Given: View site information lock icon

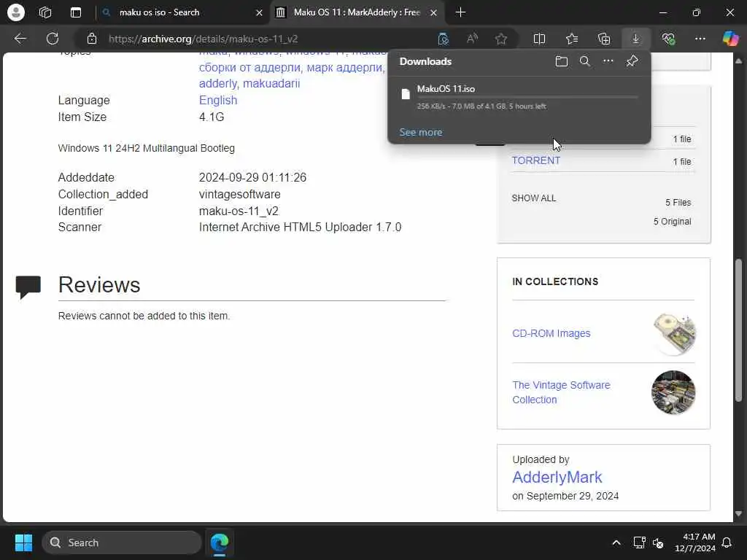Looking at the screenshot, I should (x=91, y=39).
